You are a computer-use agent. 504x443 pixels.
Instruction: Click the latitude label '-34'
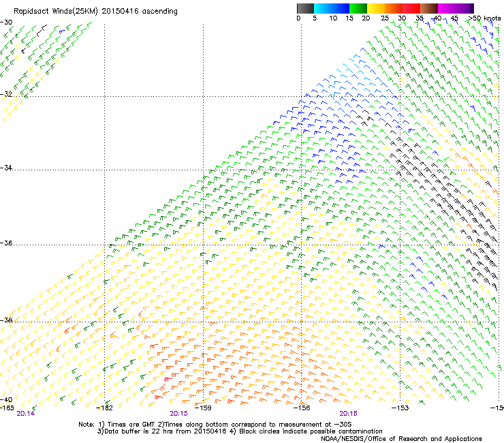[6, 168]
